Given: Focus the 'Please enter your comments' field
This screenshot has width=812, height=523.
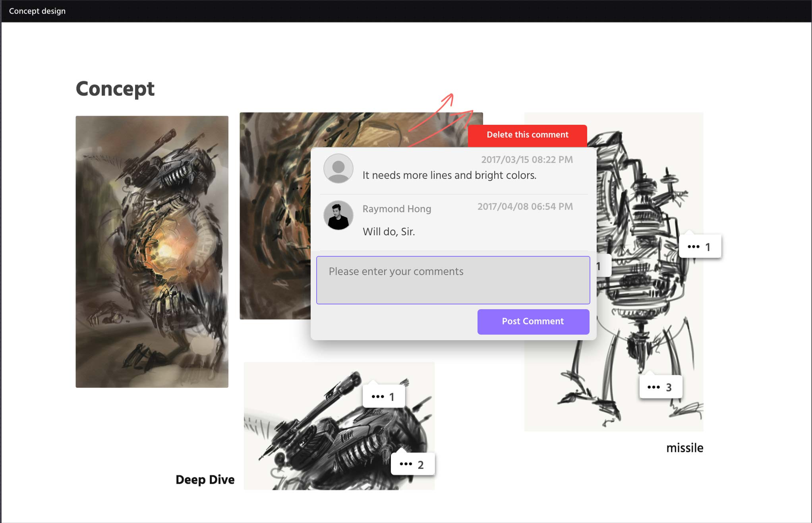Looking at the screenshot, I should 453,280.
